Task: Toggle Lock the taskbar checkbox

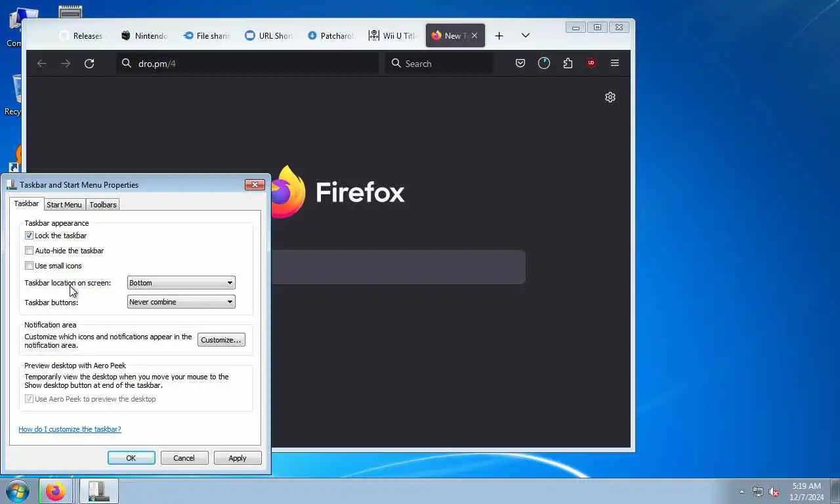Action: pyautogui.click(x=29, y=236)
